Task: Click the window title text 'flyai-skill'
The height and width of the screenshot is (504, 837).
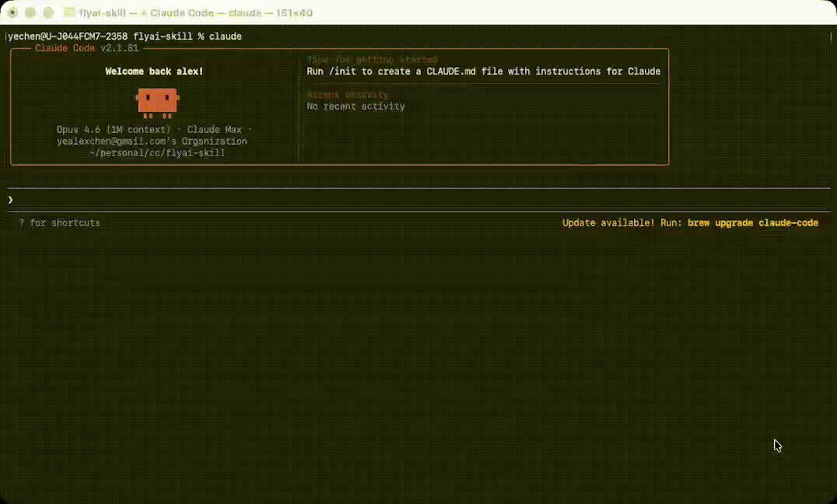Action: [103, 13]
